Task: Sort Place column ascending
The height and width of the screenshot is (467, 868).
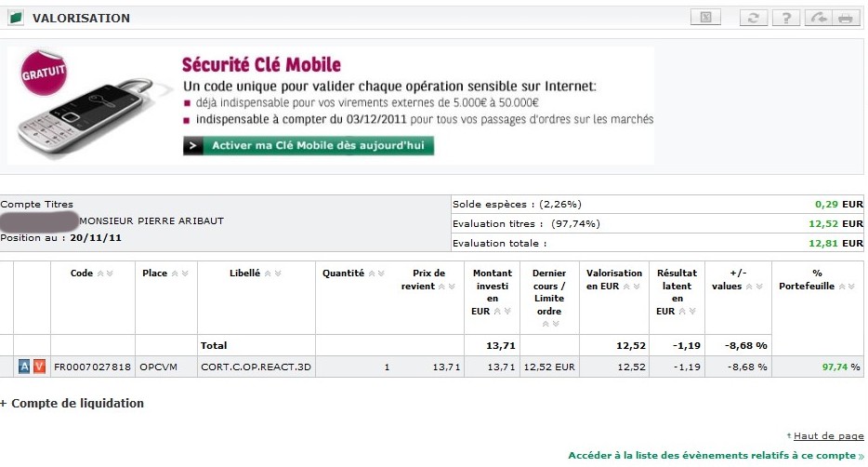Action: pyautogui.click(x=175, y=274)
